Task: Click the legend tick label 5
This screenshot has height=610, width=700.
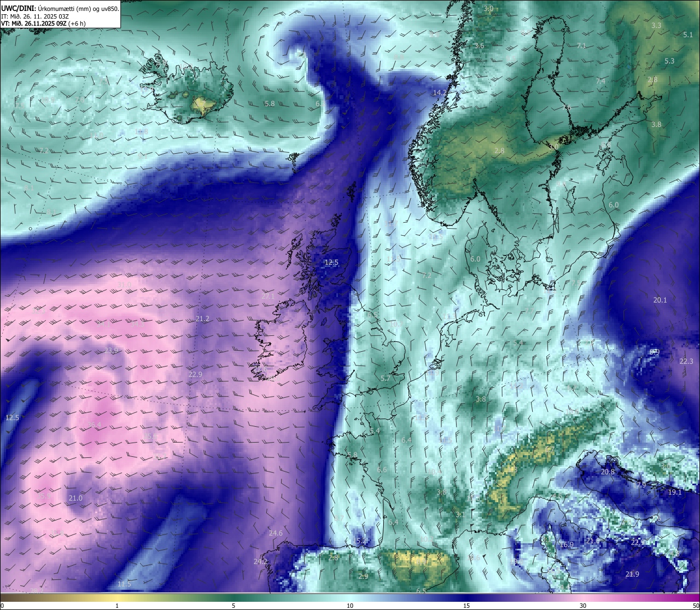Action: point(234,606)
